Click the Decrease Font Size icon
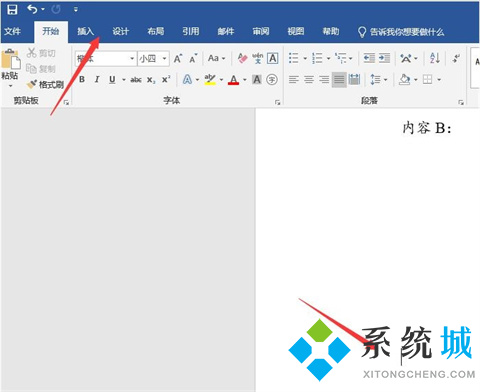Viewport: 480px width, 392px height. pos(193,59)
